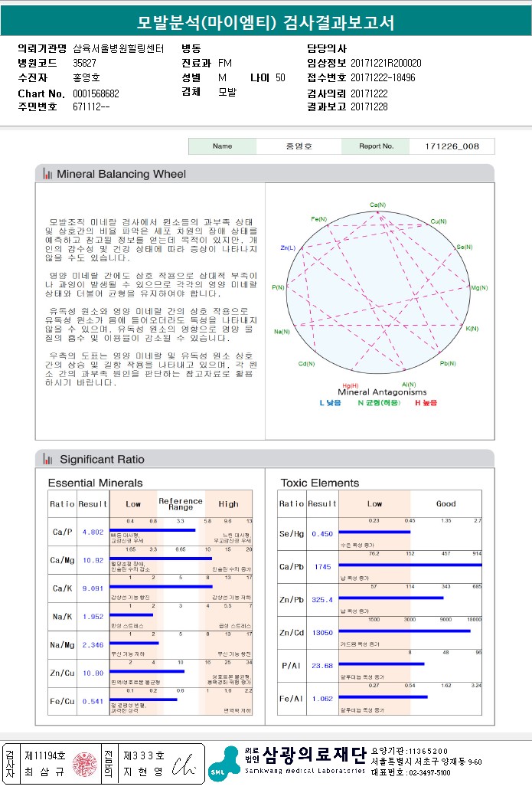532x793 pixels.
Task: Click the K(N) label on the wheel
Action: 472,329
